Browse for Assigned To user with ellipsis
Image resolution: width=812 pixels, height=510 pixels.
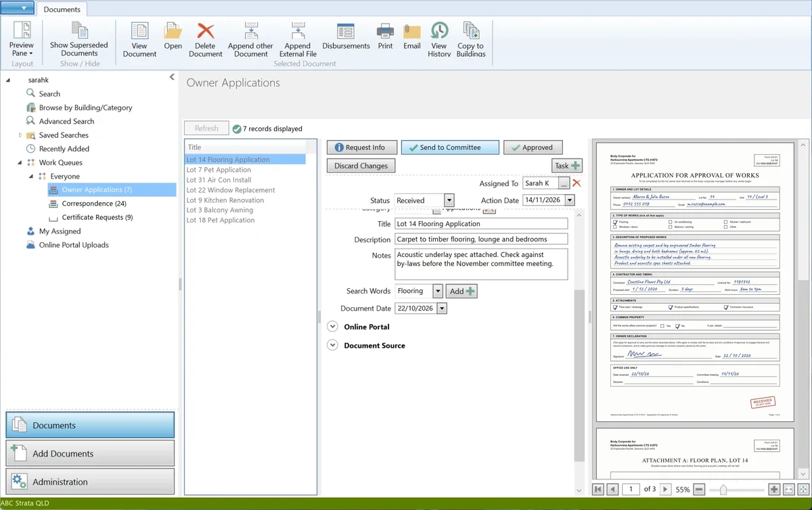[564, 183]
